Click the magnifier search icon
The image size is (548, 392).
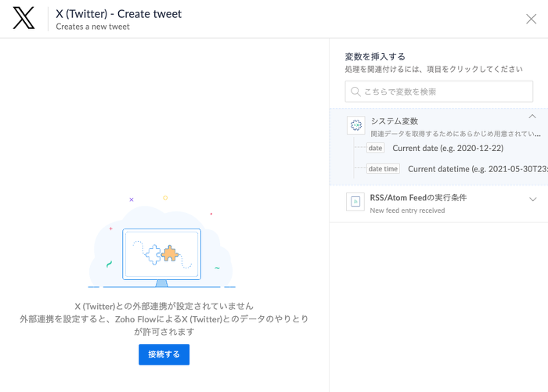coord(355,92)
